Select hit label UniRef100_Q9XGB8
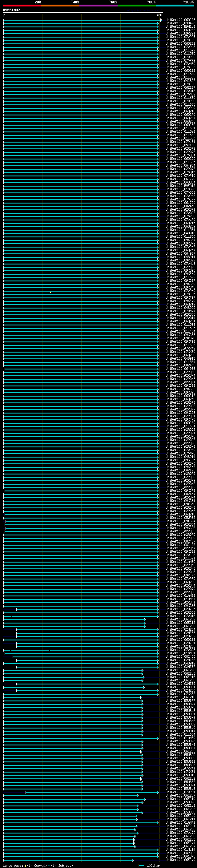197x868 pixels. click(180, 386)
